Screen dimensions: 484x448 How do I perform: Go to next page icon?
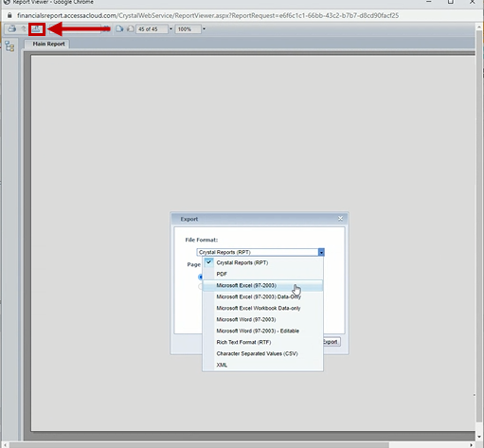tap(119, 28)
